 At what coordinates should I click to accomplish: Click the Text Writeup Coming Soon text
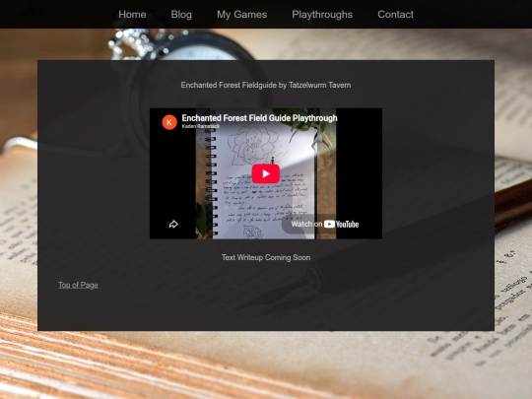[266, 257]
